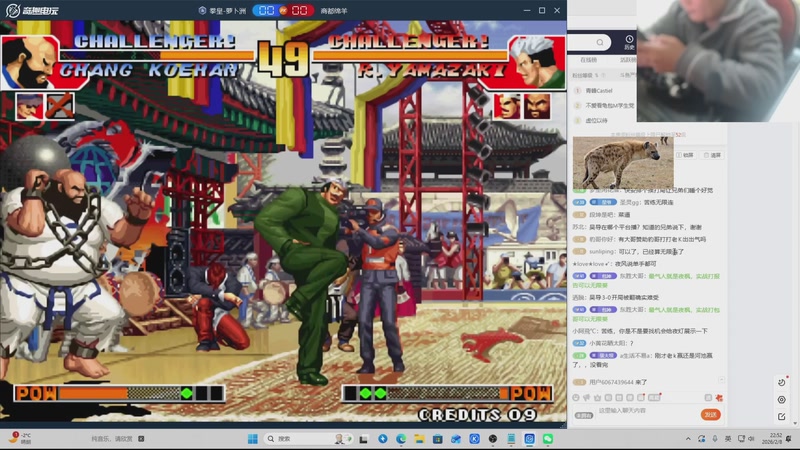Click the 小黄花晒太阳 question mark message

tap(611, 343)
